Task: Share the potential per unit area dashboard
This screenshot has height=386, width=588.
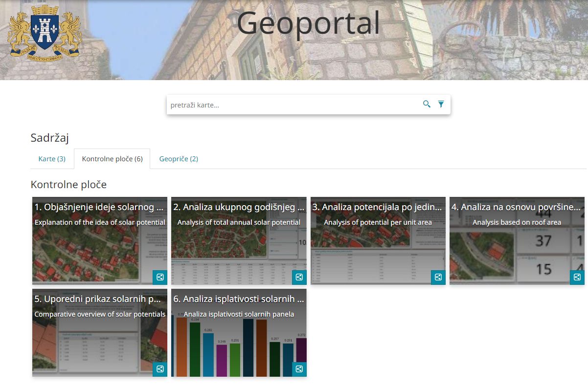Action: pos(438,277)
